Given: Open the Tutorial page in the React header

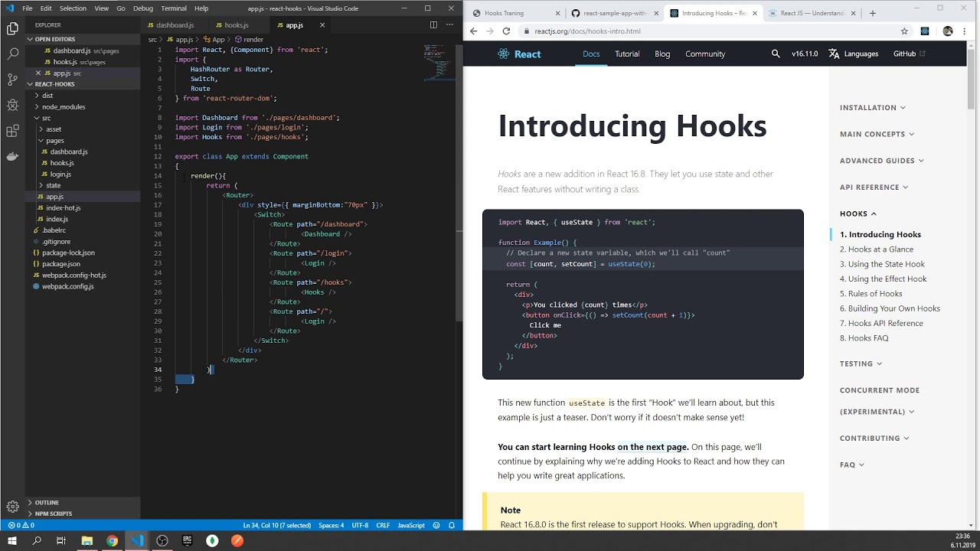Looking at the screenshot, I should point(627,54).
